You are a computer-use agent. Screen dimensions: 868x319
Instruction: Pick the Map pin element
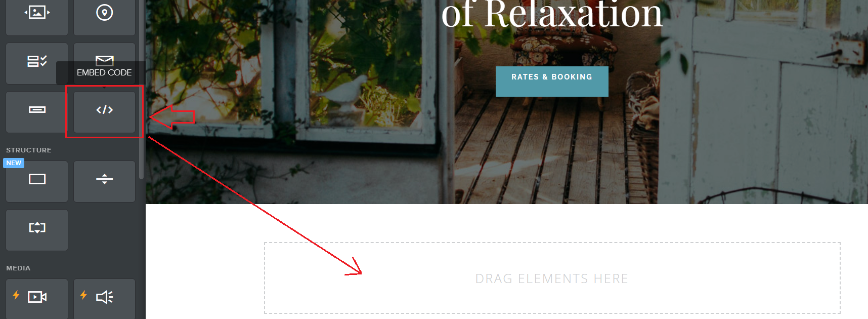pyautogui.click(x=105, y=15)
